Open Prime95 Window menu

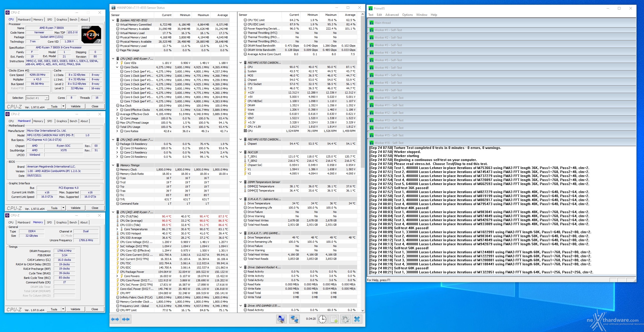click(x=422, y=15)
